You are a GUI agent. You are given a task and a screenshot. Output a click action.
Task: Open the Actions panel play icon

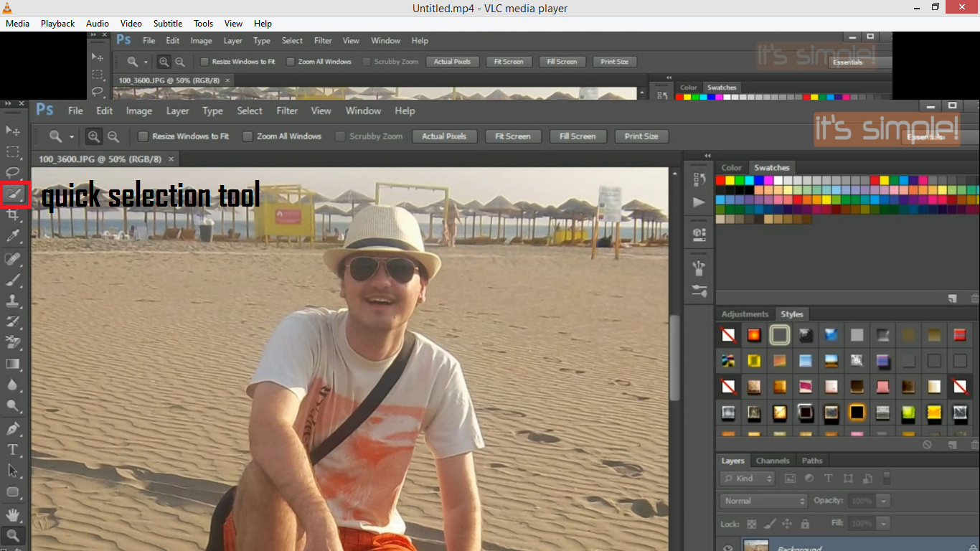coord(699,202)
